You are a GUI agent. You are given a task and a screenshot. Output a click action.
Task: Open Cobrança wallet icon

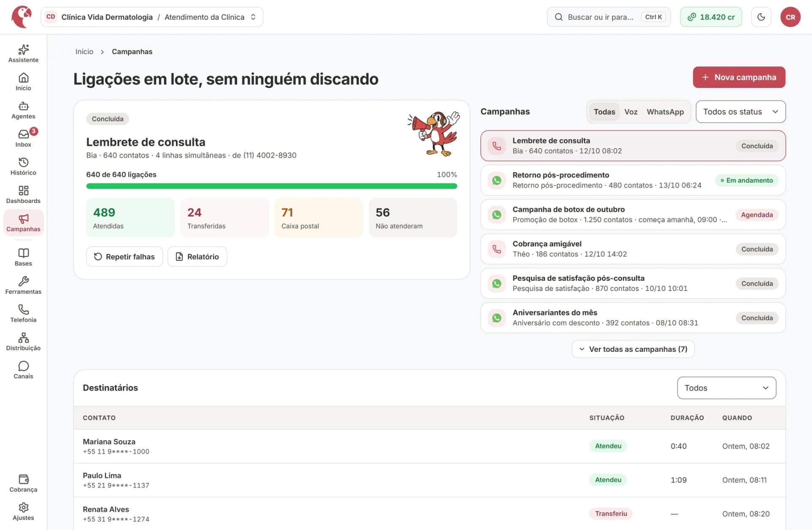[23, 483]
